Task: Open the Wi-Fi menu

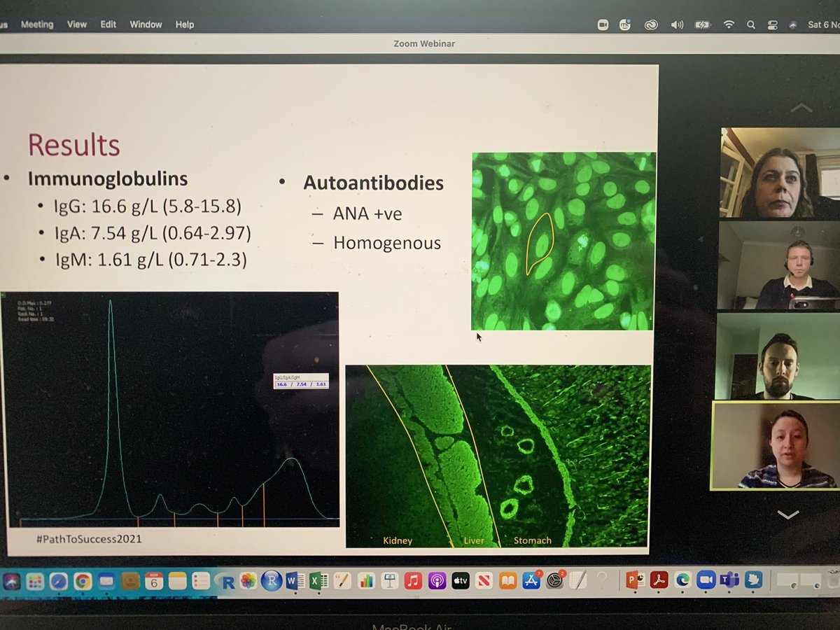Action: 729,24
